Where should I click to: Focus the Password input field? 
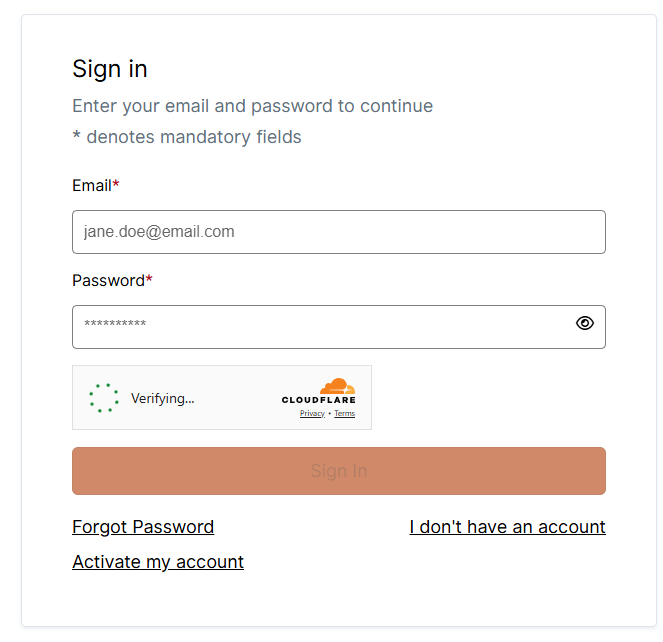320,327
